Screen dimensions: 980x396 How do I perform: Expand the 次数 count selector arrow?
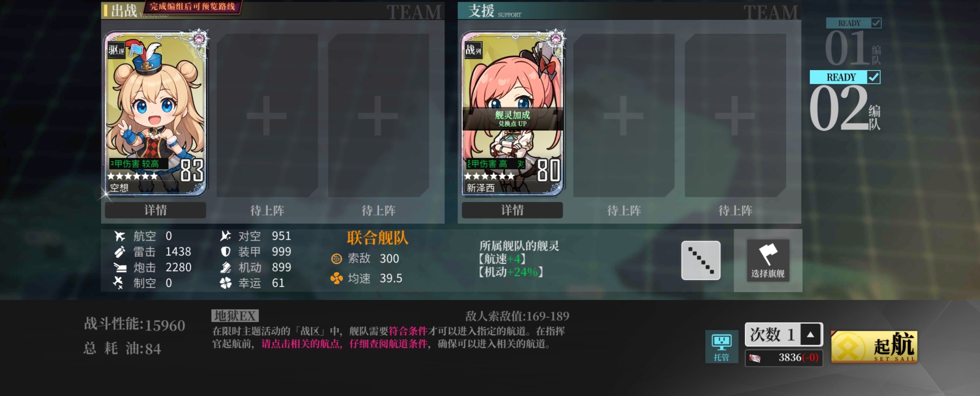pos(810,335)
